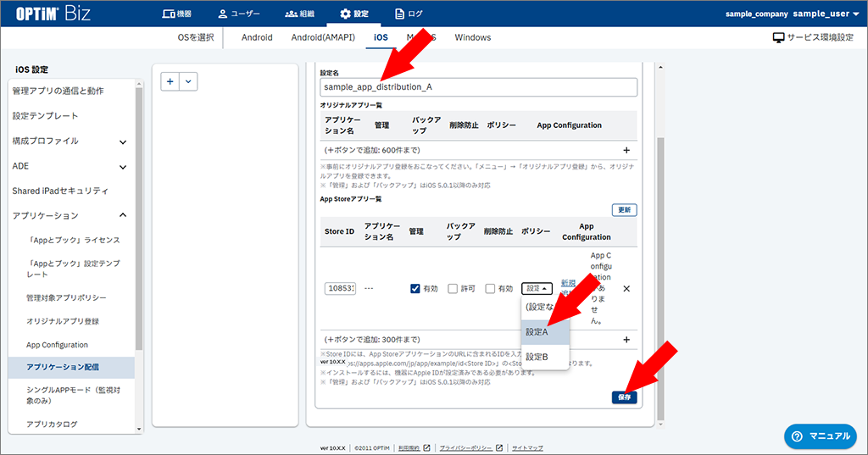Add a row to オリジナルアプリ list
The height and width of the screenshot is (455, 868).
[626, 150]
